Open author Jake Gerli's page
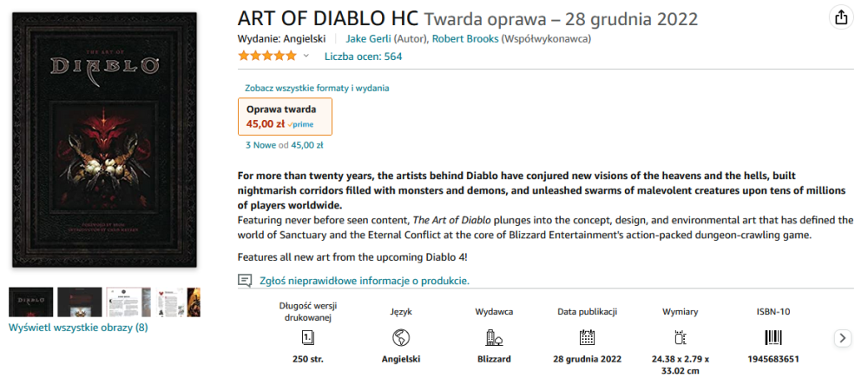Viewport: 868px width, 385px height. click(368, 38)
